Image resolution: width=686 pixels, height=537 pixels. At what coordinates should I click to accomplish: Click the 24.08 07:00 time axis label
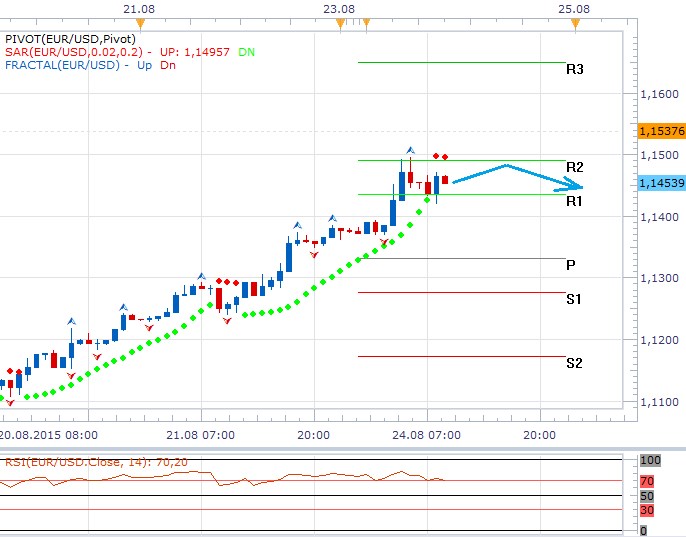click(426, 436)
